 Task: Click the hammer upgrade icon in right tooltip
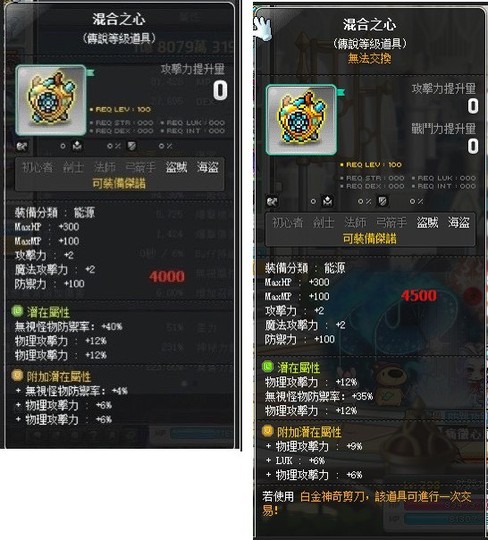[x=328, y=201]
